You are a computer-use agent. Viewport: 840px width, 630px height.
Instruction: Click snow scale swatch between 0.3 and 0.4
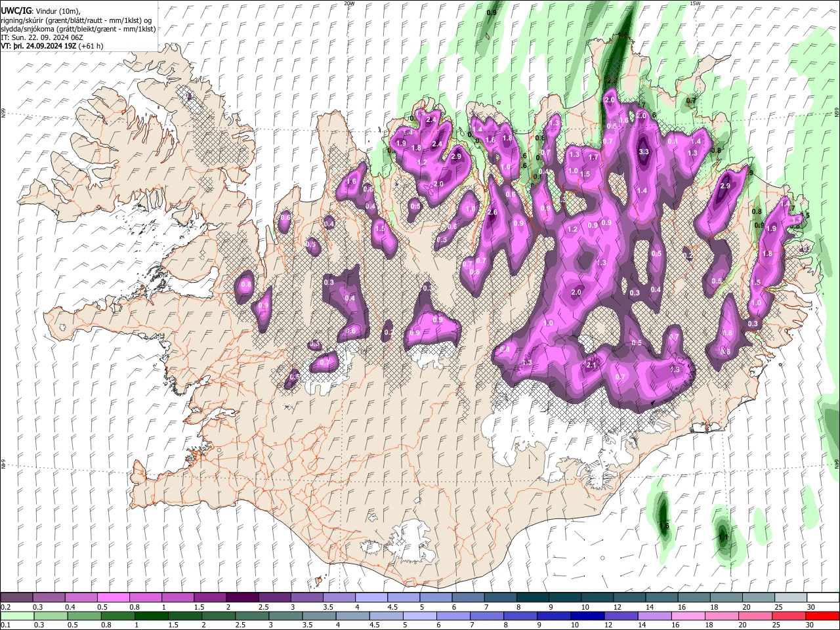coord(49,597)
